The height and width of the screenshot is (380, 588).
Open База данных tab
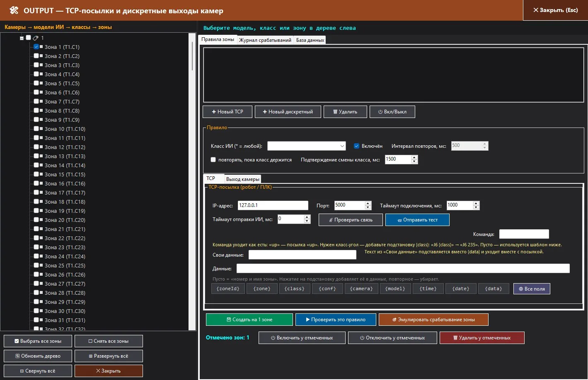click(x=310, y=40)
